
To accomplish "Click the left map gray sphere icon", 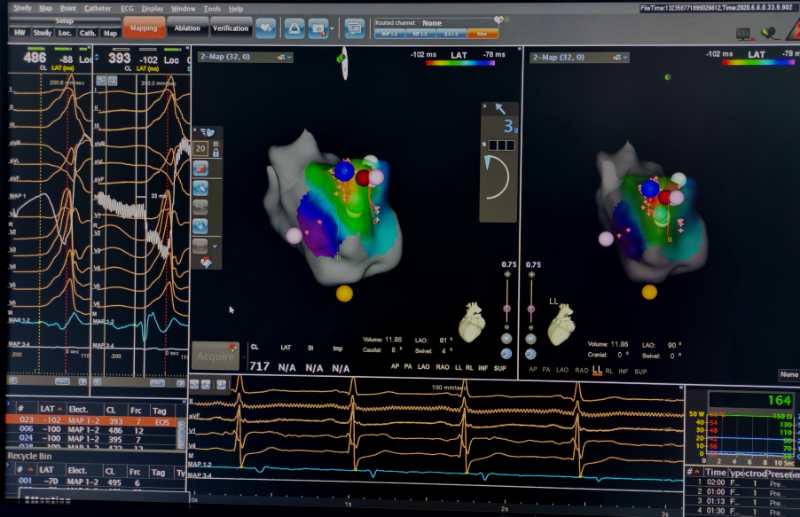I will click(506, 338).
